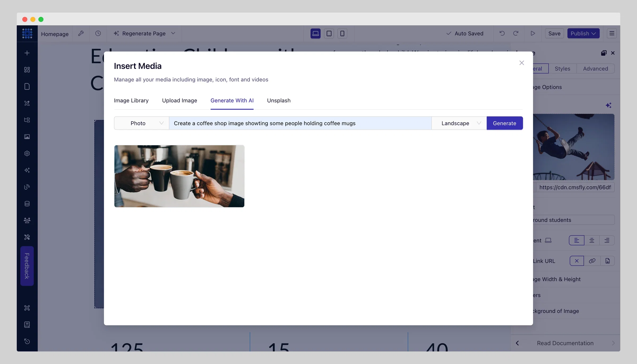Switch to desktop device view
This screenshot has width=637, height=364.
click(x=315, y=33)
